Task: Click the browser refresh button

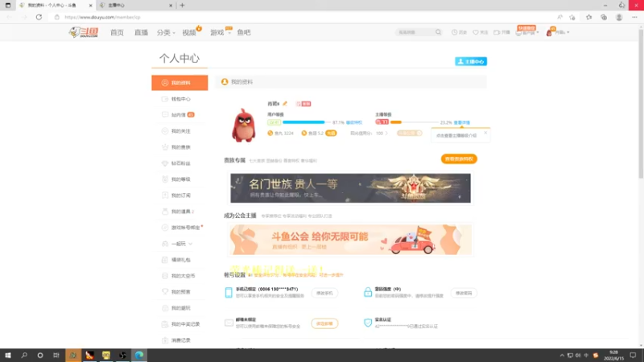Action: (39, 17)
